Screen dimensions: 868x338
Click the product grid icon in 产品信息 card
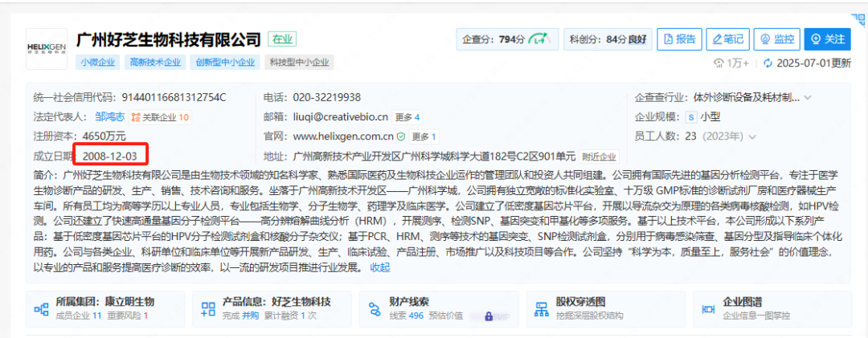tap(208, 308)
